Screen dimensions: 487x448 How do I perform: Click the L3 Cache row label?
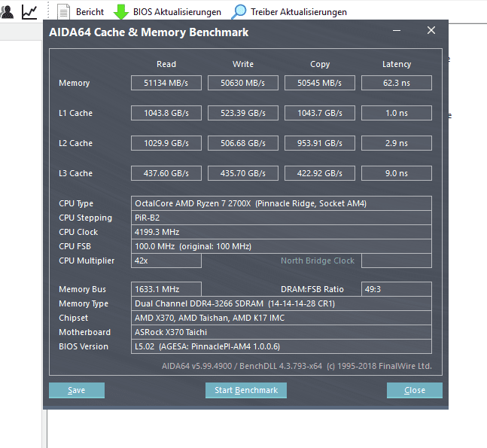point(75,173)
